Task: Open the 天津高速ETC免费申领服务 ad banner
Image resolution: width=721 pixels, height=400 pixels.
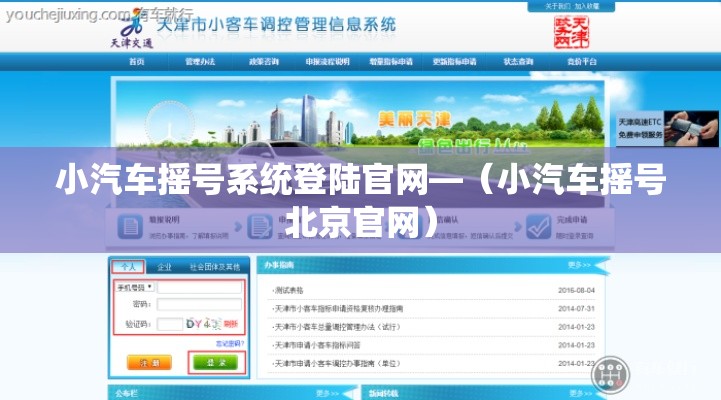Action: pyautogui.click(x=667, y=128)
